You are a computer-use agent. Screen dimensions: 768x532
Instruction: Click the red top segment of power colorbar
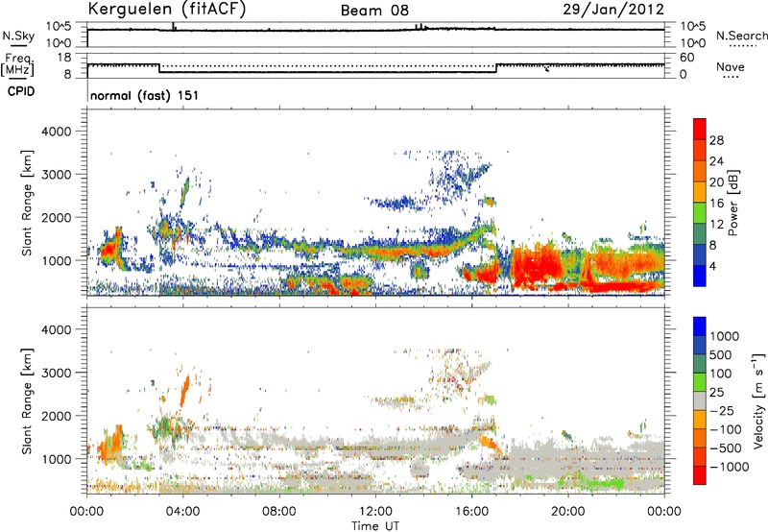point(700,129)
